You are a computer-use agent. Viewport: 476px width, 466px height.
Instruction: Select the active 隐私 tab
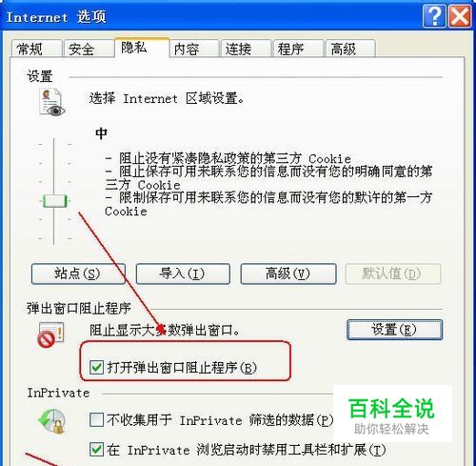point(142,48)
